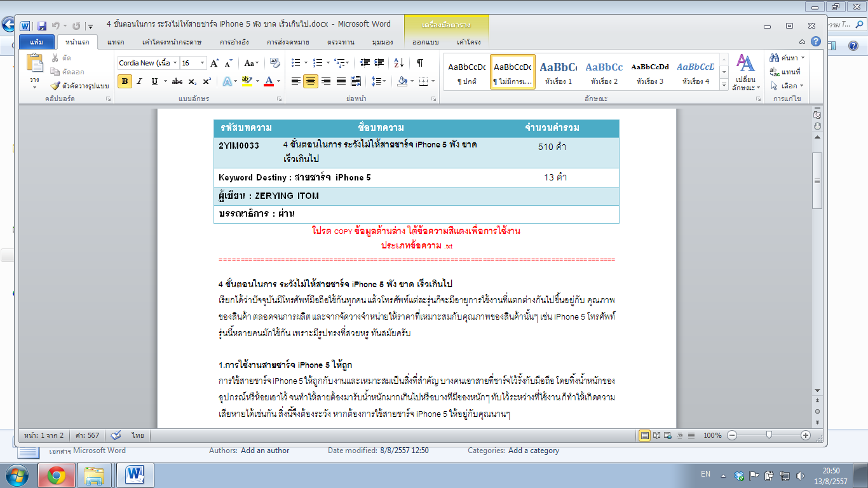Viewport: 868px width, 488px height.
Task: Click the Shrink Font icon
Action: pyautogui.click(x=229, y=63)
